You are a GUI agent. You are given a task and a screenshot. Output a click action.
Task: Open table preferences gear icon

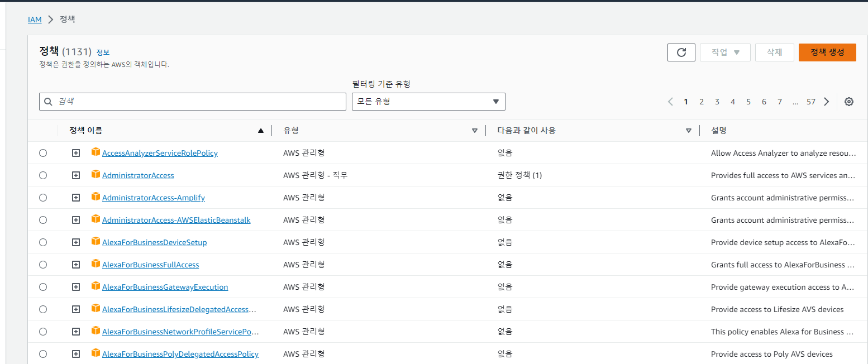click(x=849, y=102)
